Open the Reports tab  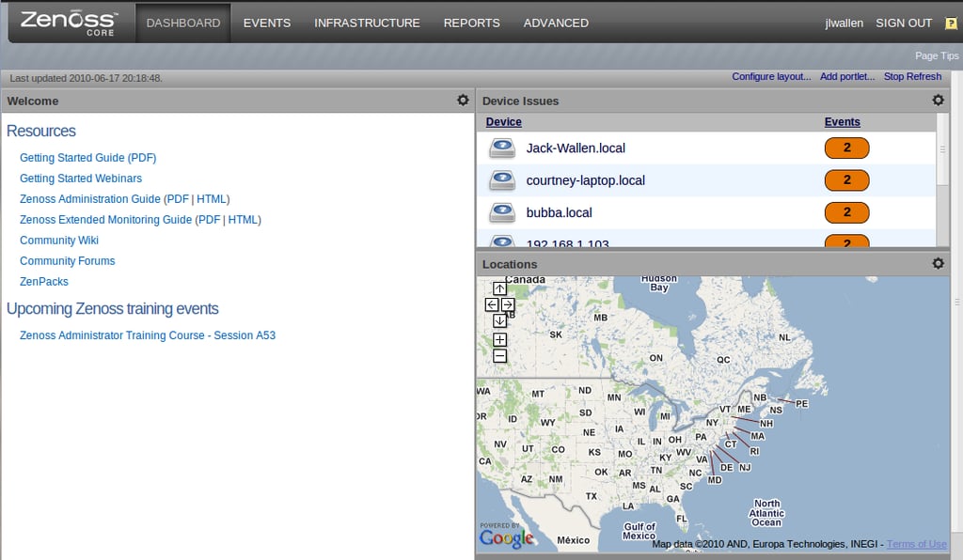472,23
